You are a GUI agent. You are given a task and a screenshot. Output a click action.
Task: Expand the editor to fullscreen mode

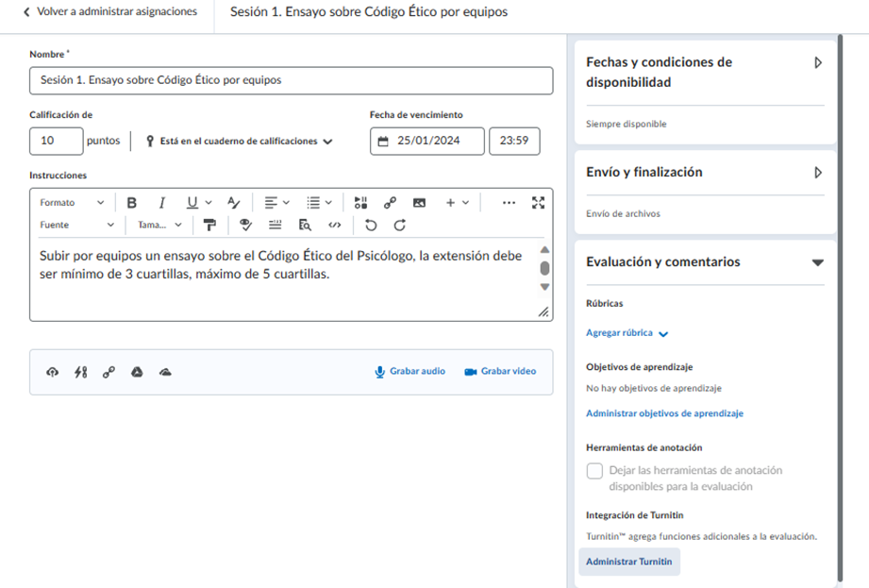tap(538, 202)
